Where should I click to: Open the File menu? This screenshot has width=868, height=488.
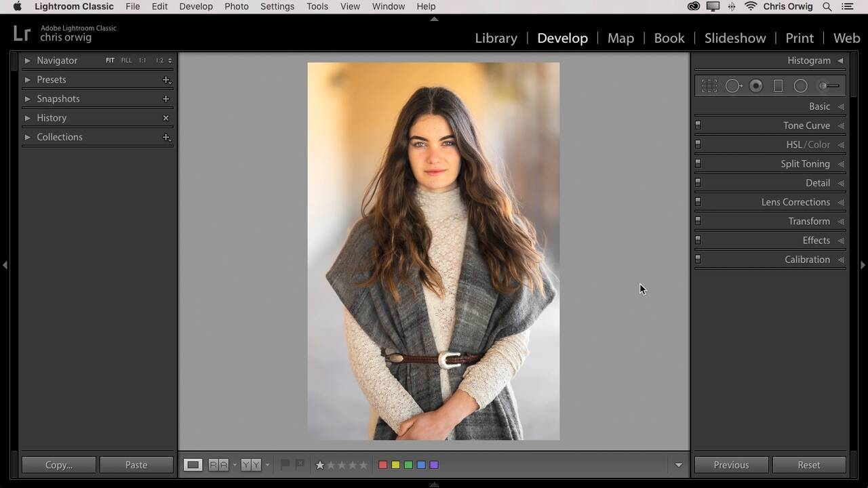tap(133, 7)
